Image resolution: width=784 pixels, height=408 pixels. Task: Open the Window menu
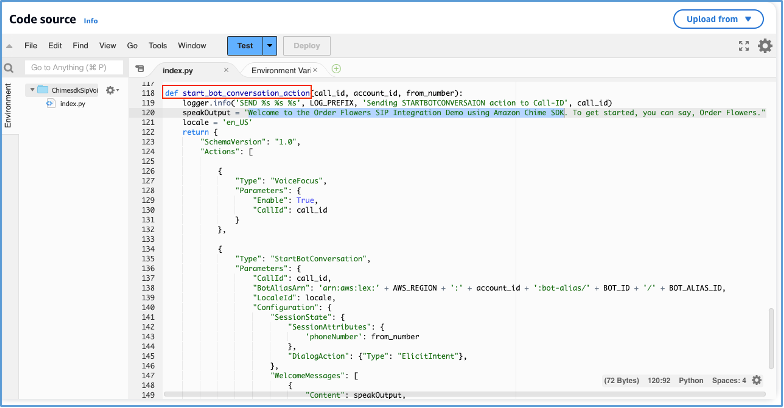(192, 46)
